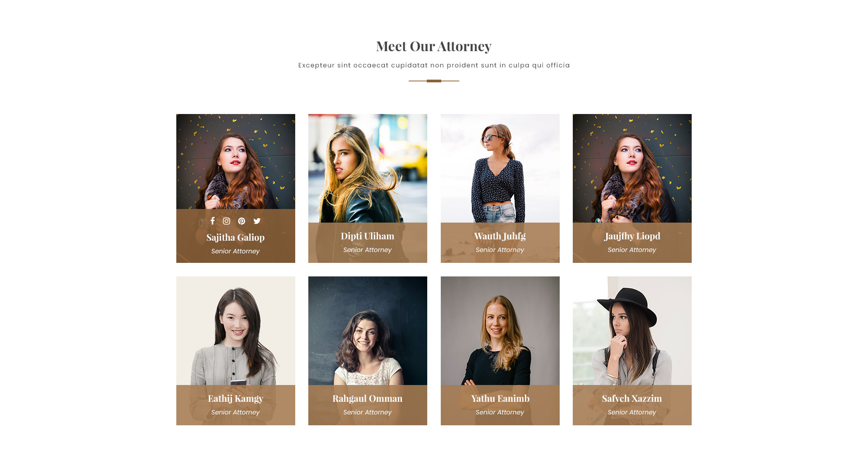
Task: Open the Safvch Xazzim name link
Action: pyautogui.click(x=632, y=399)
